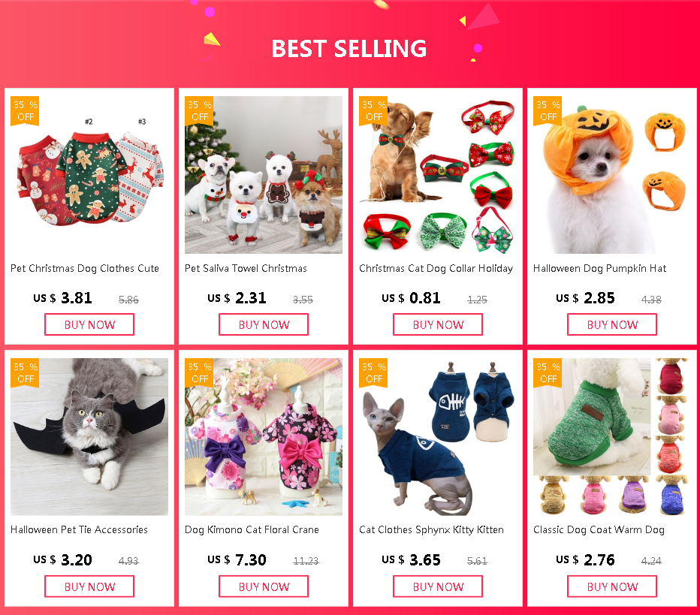Buy the Cat Clothes Sphynx sweater now
700x615 pixels.
pyautogui.click(x=437, y=586)
